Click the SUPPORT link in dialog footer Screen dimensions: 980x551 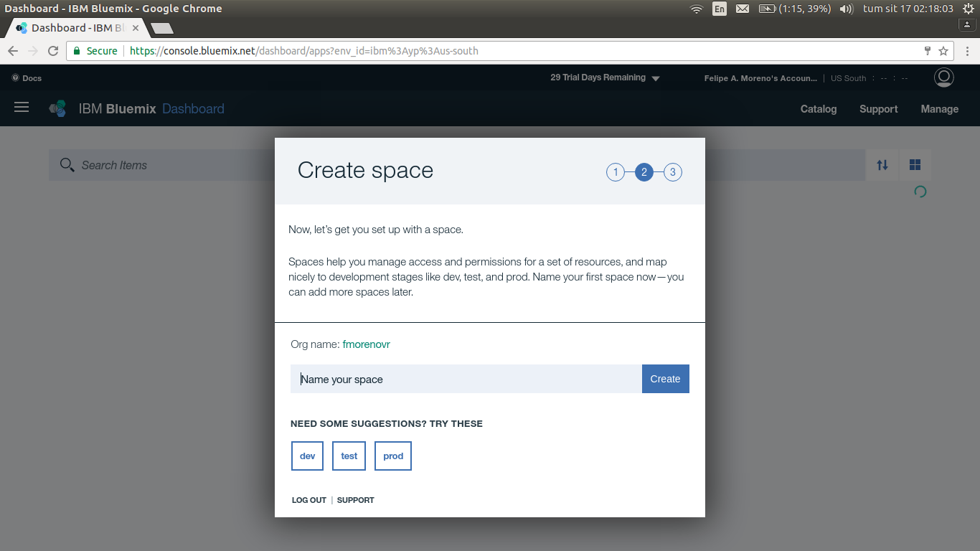click(355, 500)
